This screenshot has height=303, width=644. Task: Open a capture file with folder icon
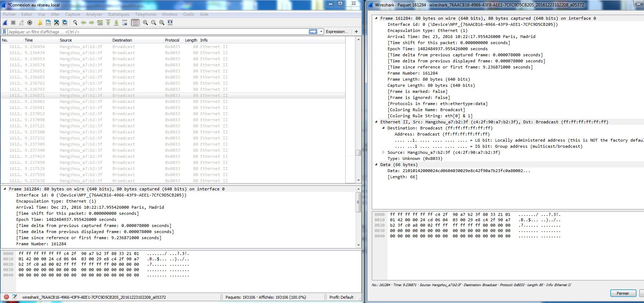coord(40,23)
